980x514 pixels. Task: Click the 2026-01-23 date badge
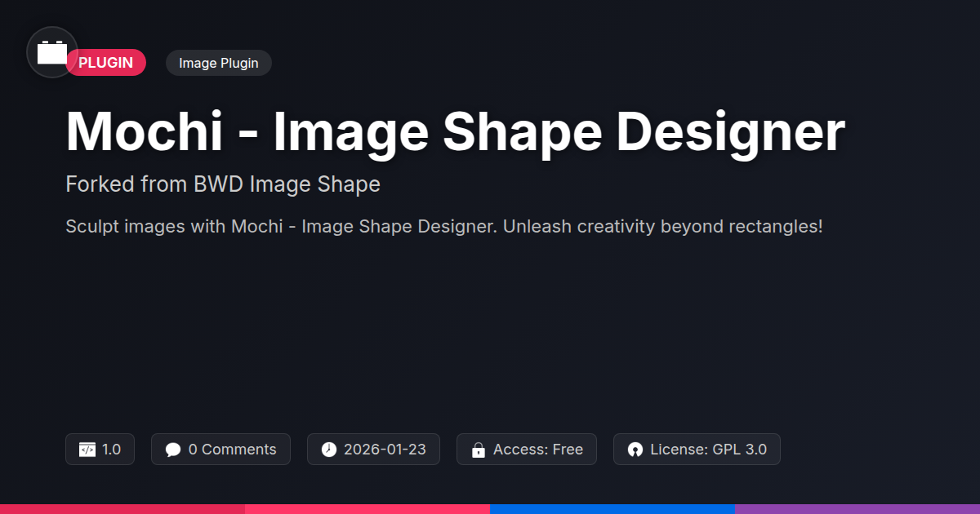pos(373,450)
